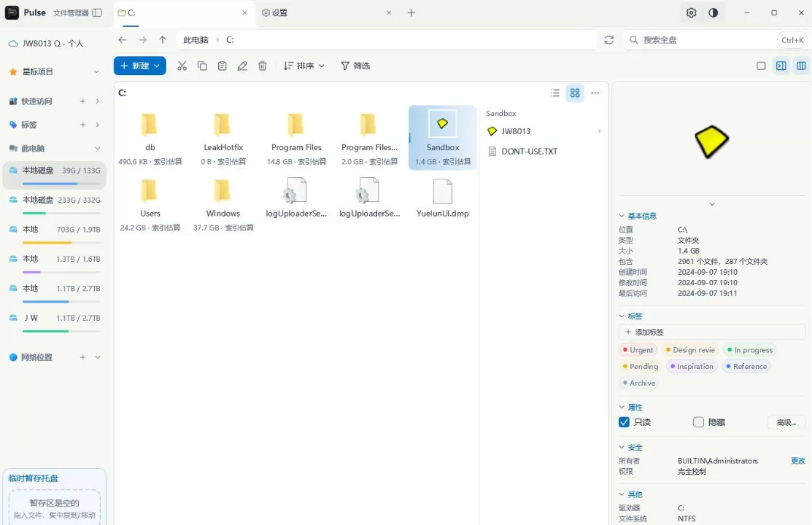This screenshot has height=525, width=812.
Task: Go back with the left arrow
Action: 123,40
